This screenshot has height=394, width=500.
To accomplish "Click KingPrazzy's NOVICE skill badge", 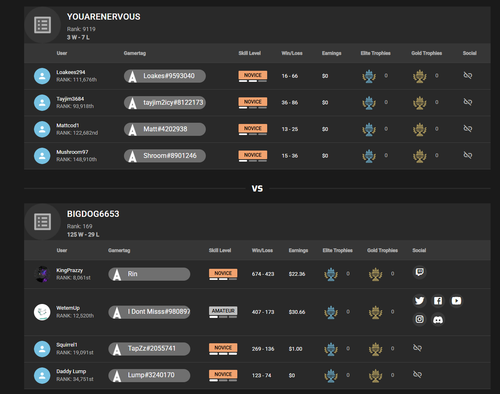I will tap(223, 273).
